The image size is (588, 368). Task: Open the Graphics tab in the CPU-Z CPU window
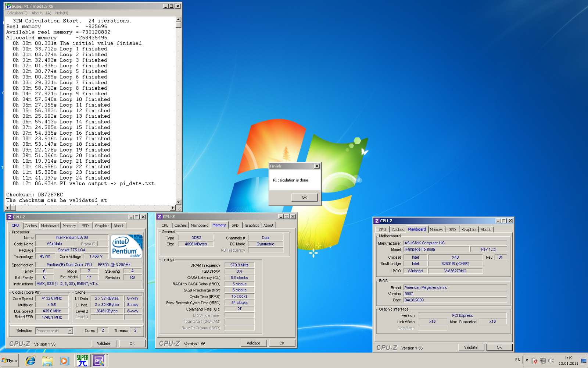[x=102, y=226]
